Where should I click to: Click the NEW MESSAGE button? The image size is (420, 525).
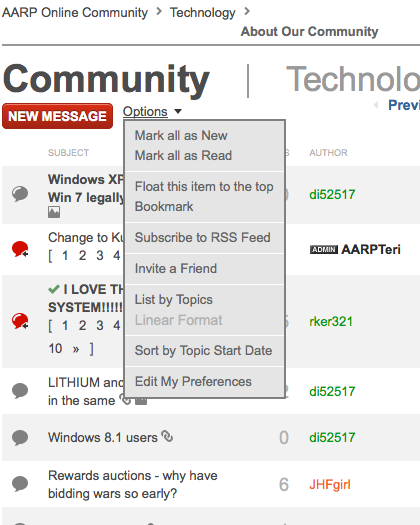pos(57,116)
